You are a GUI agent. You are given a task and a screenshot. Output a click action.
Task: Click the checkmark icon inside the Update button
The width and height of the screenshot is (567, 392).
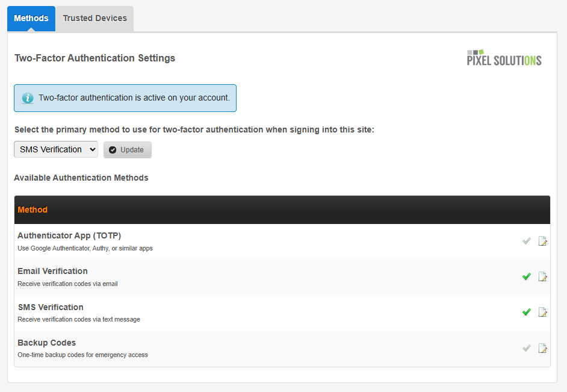click(112, 149)
